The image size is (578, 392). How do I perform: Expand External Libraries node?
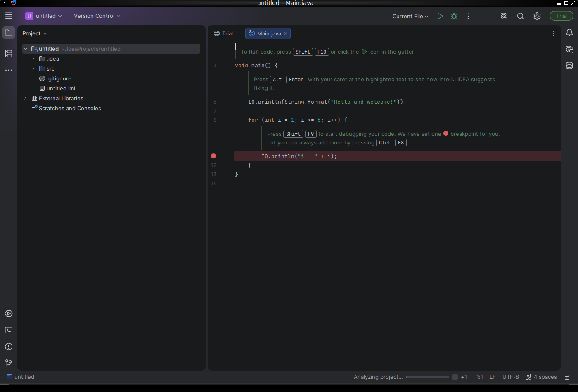tap(26, 98)
